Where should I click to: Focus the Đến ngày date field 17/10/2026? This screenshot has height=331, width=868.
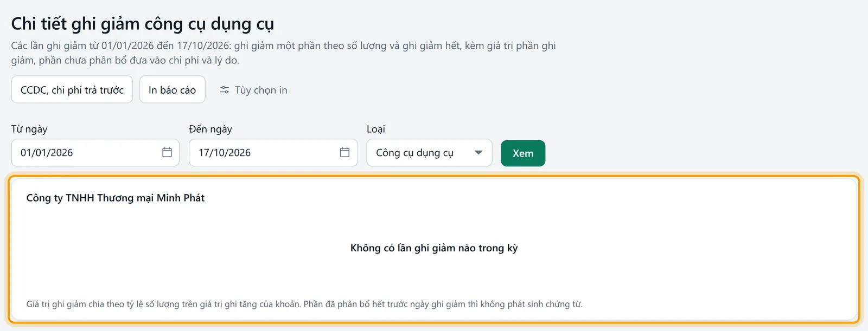pyautogui.click(x=273, y=153)
